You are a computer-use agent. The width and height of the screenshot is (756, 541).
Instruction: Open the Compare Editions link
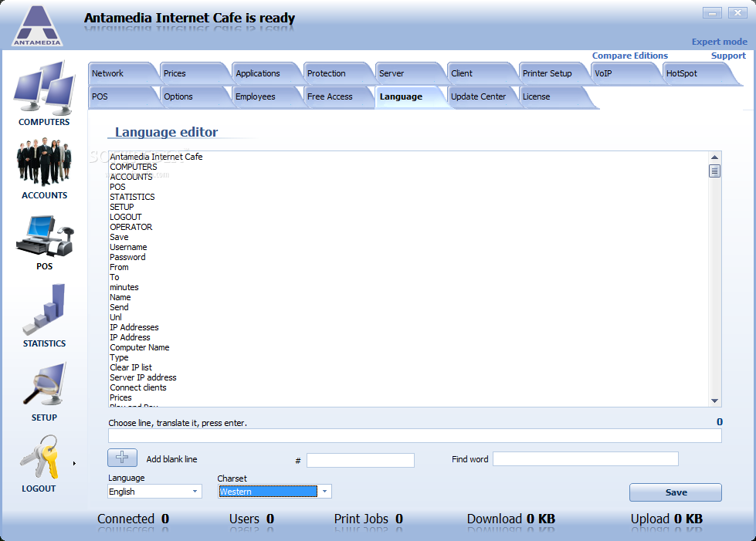coord(629,56)
